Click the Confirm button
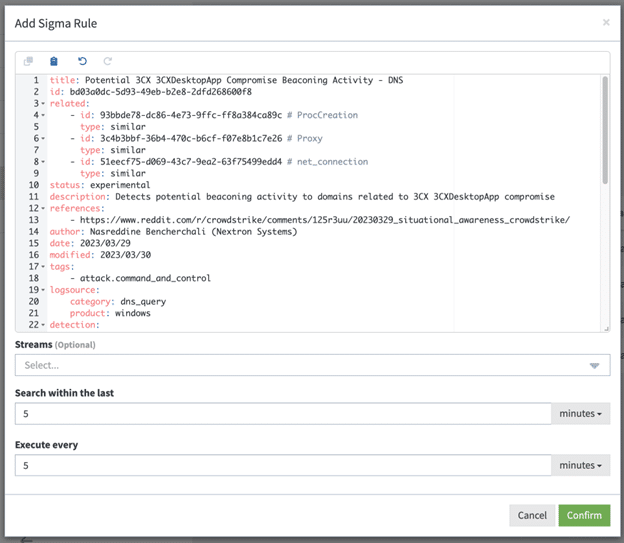Viewport: 624px width, 543px height. 584,515
